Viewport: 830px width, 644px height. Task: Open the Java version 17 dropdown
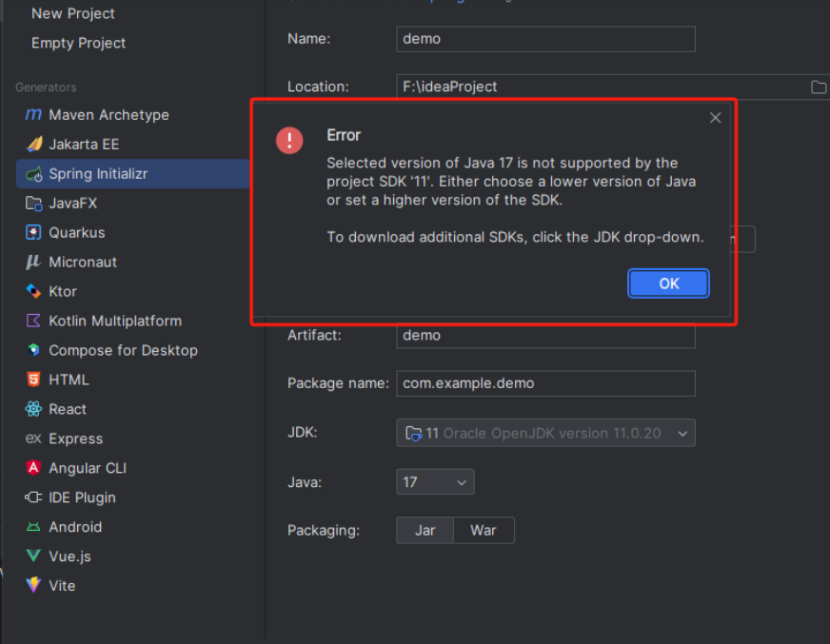tap(435, 482)
